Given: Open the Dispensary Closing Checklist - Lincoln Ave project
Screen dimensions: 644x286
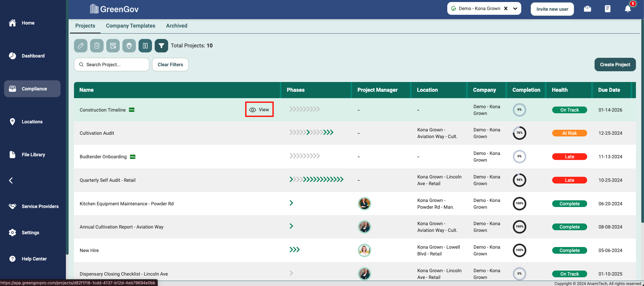Looking at the screenshot, I should [124, 274].
